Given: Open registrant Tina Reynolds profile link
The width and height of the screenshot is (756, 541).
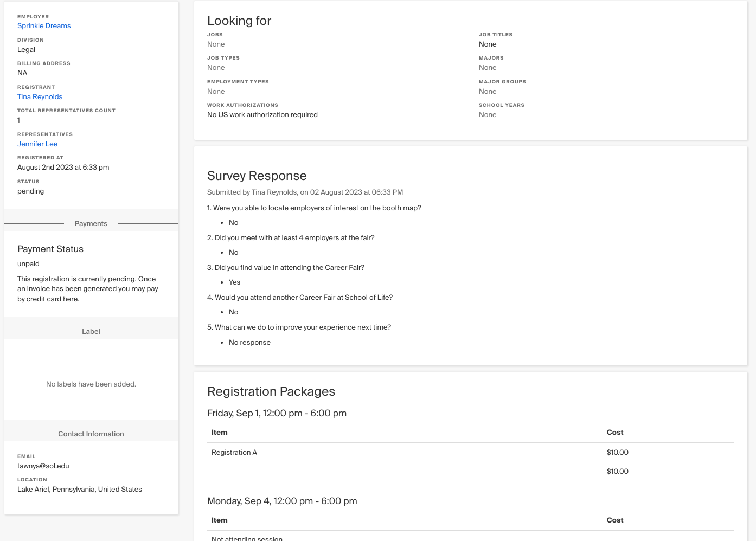Looking at the screenshot, I should coord(40,97).
